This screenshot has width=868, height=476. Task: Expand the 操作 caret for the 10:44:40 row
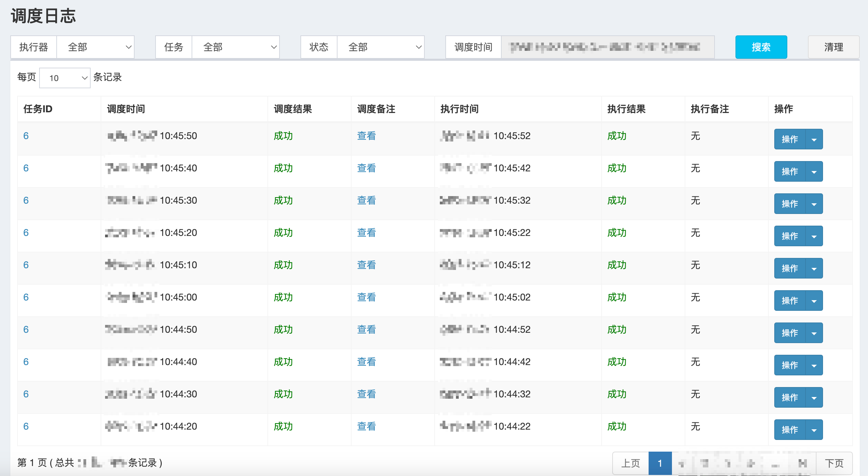(x=814, y=365)
